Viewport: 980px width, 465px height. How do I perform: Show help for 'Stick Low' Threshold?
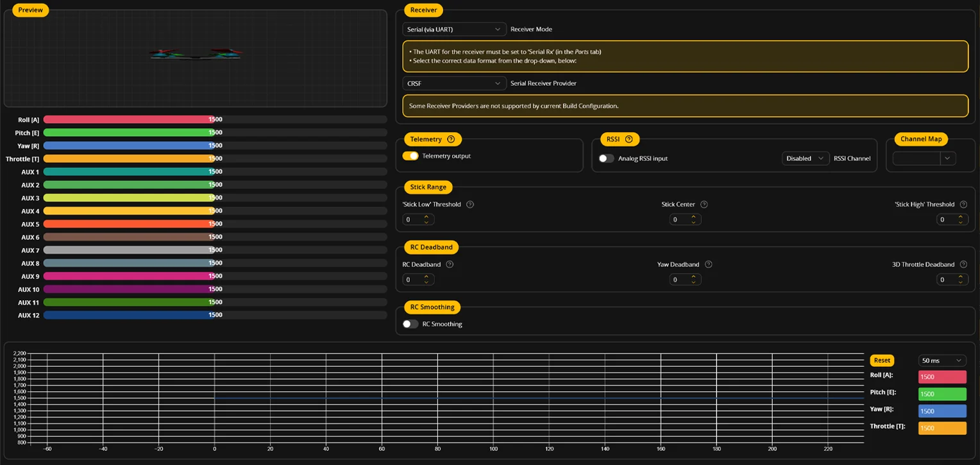[x=470, y=205]
